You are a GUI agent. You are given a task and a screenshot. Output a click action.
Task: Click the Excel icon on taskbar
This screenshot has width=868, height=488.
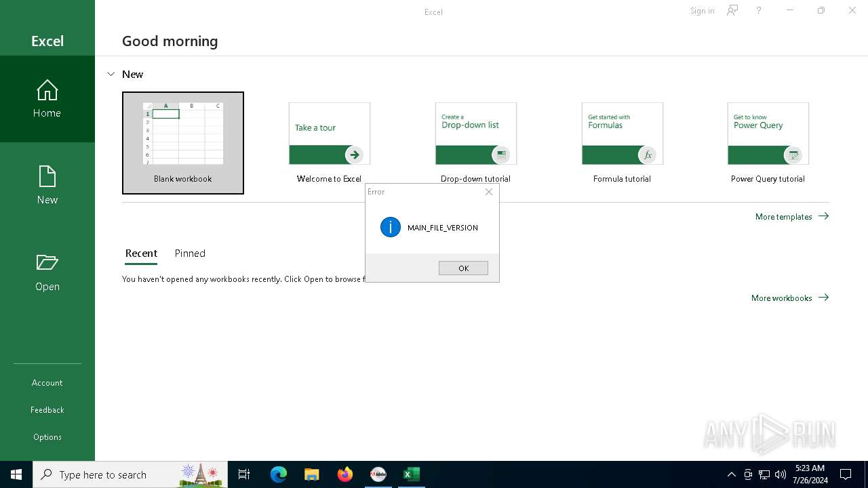pos(411,474)
